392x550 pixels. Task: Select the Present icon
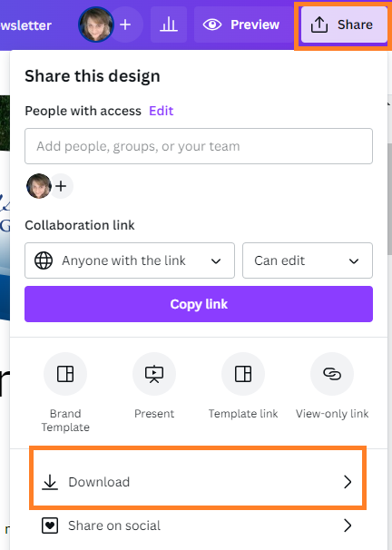[x=154, y=374]
